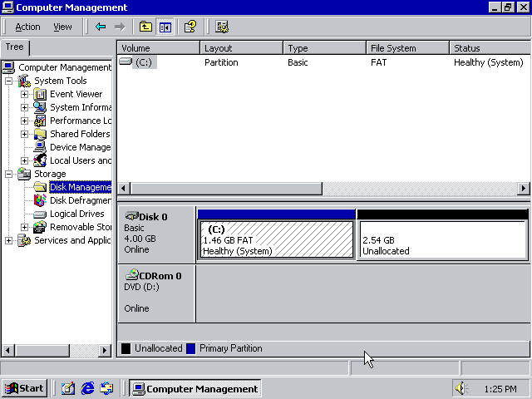Click the Event Viewer icon
The width and height of the screenshot is (532, 399).
coord(40,94)
